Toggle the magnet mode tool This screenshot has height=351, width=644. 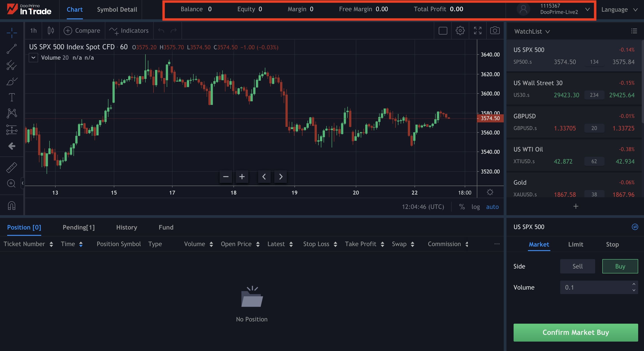click(x=12, y=206)
